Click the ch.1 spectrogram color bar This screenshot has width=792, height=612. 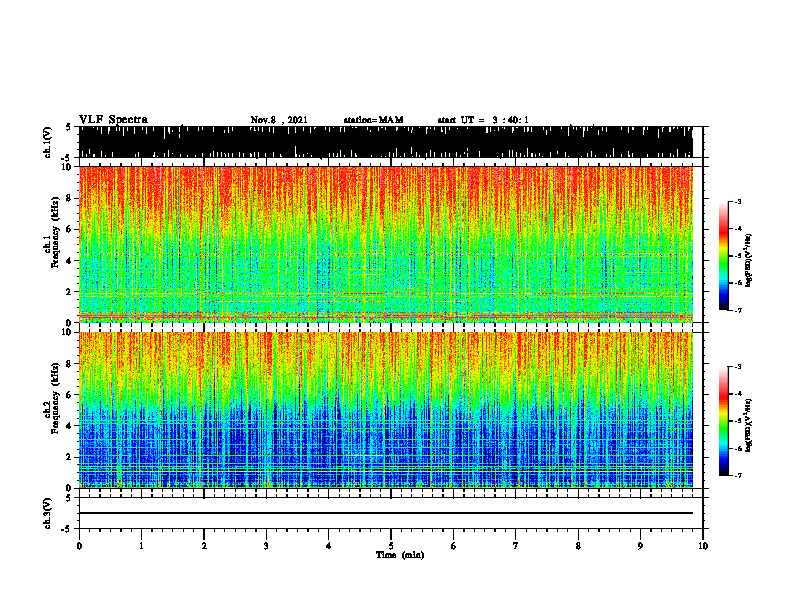724,256
